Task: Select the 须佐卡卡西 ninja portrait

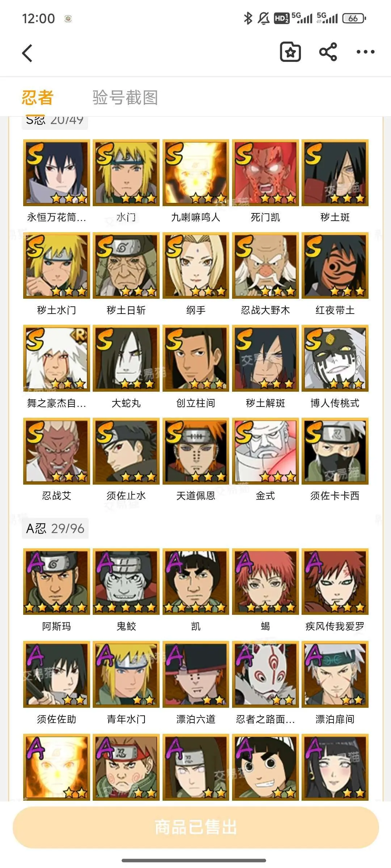Action: pyautogui.click(x=335, y=451)
